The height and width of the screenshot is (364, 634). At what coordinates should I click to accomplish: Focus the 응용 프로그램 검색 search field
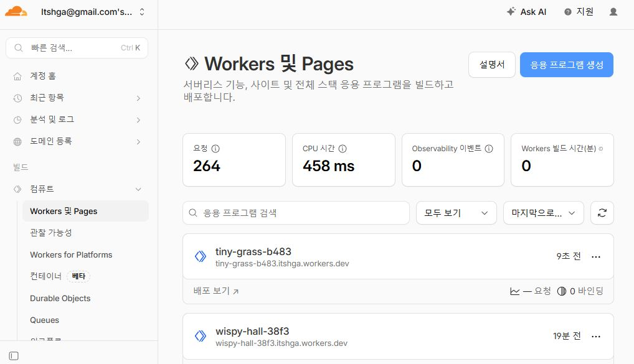point(296,213)
